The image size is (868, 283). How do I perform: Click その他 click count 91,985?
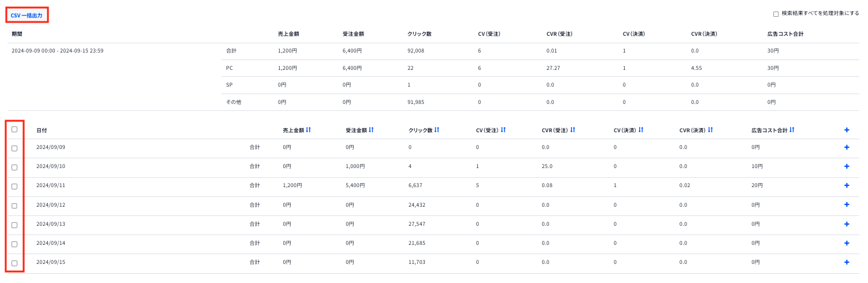[416, 102]
